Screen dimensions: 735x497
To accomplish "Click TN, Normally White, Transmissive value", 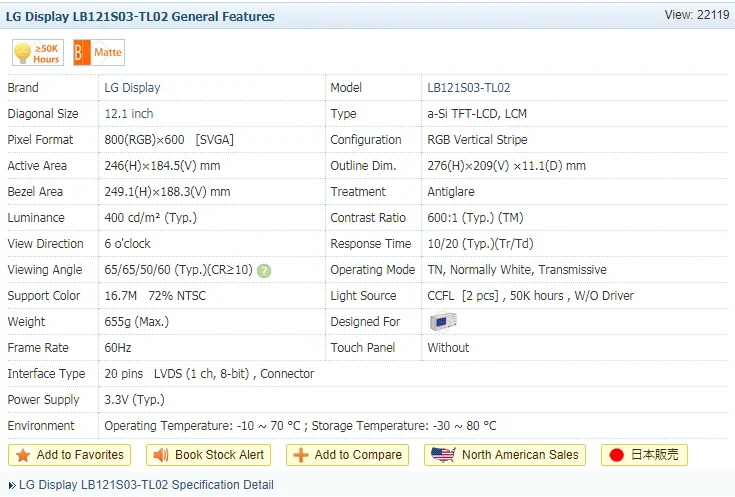I will pos(517,270).
